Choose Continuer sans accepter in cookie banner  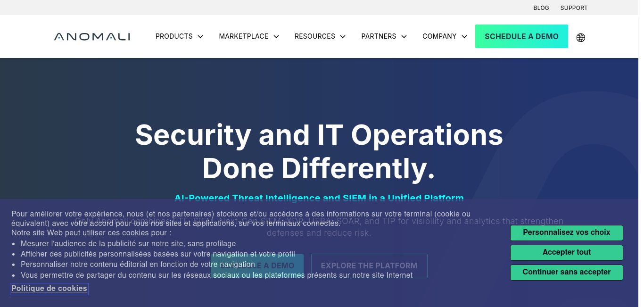tap(567, 272)
